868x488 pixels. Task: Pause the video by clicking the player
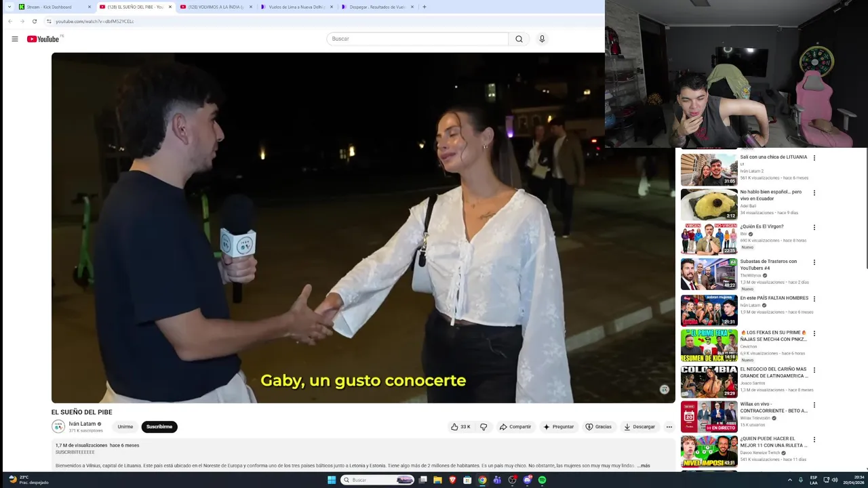363,227
